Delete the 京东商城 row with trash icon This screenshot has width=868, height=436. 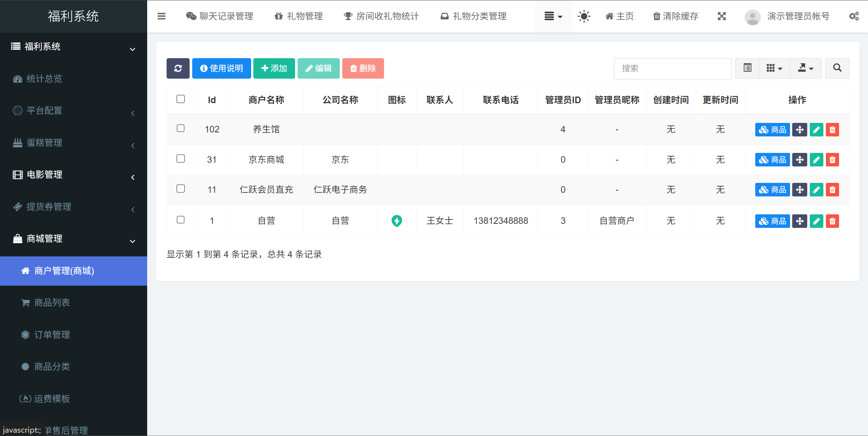(x=832, y=159)
